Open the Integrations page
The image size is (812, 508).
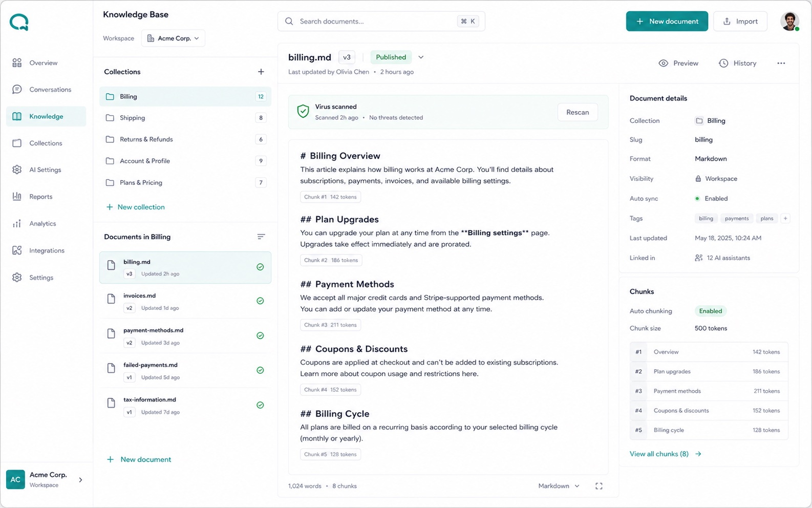46,250
